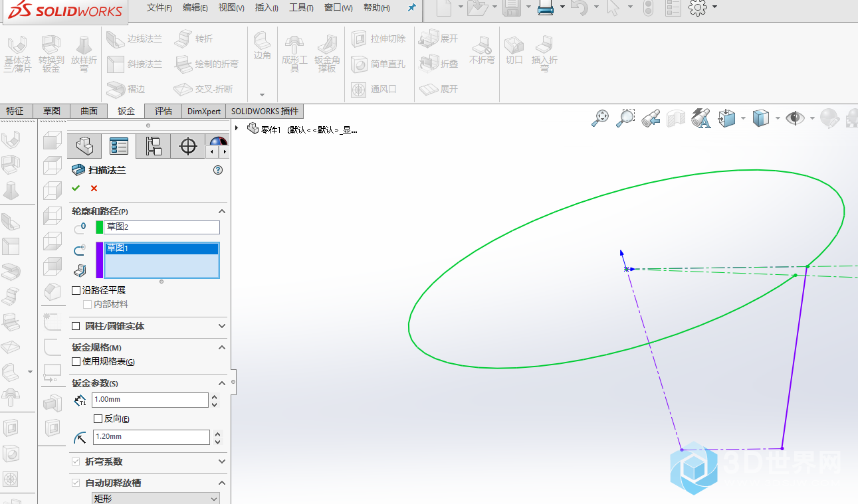Image resolution: width=858 pixels, height=504 pixels.
Task: Collapse the 钣金参数 section
Action: 222,383
